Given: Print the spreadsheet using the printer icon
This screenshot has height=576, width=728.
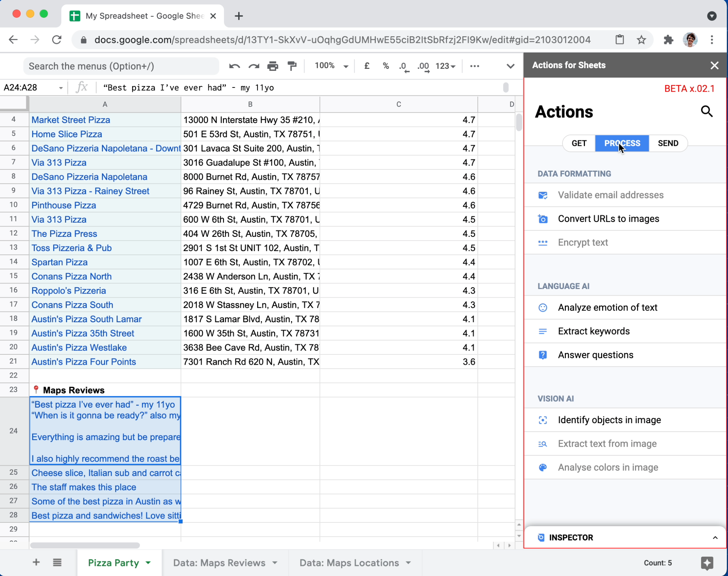Looking at the screenshot, I should [x=273, y=66].
